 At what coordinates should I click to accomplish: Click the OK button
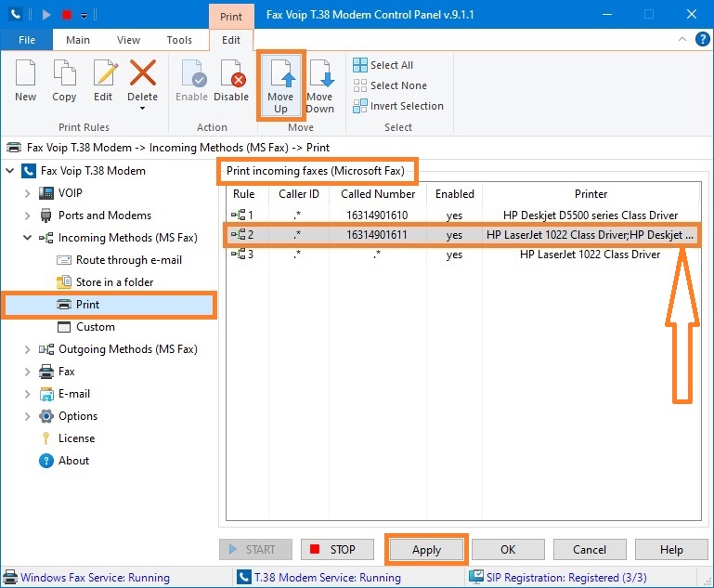coord(508,550)
